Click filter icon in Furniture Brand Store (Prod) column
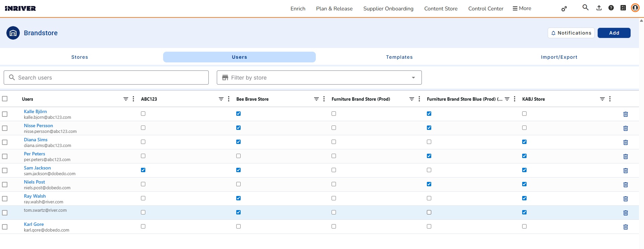 pos(412,99)
